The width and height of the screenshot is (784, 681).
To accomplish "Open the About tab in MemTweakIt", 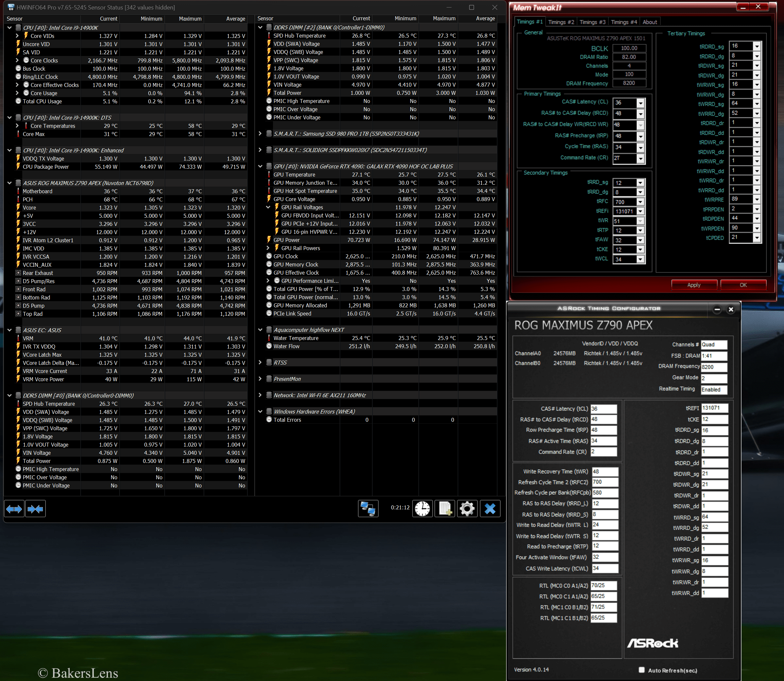I will coord(650,22).
